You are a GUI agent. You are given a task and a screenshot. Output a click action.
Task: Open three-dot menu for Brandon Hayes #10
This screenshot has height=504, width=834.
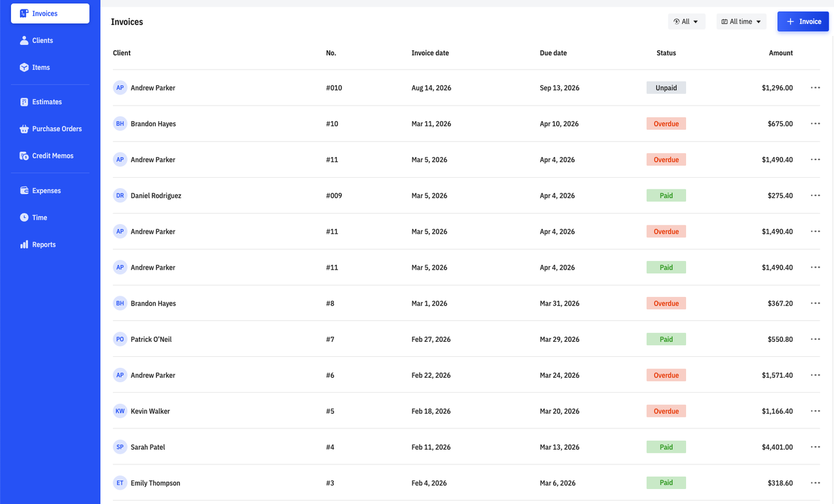(815, 124)
